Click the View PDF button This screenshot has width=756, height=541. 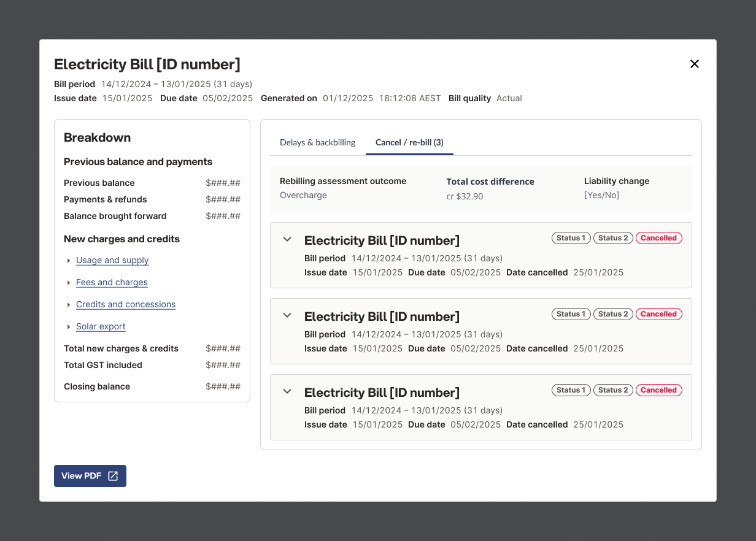pos(90,476)
